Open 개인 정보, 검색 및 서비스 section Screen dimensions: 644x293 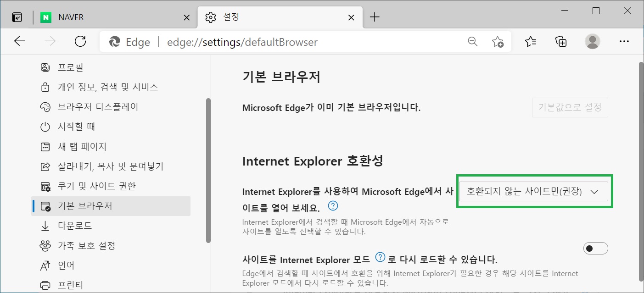111,87
